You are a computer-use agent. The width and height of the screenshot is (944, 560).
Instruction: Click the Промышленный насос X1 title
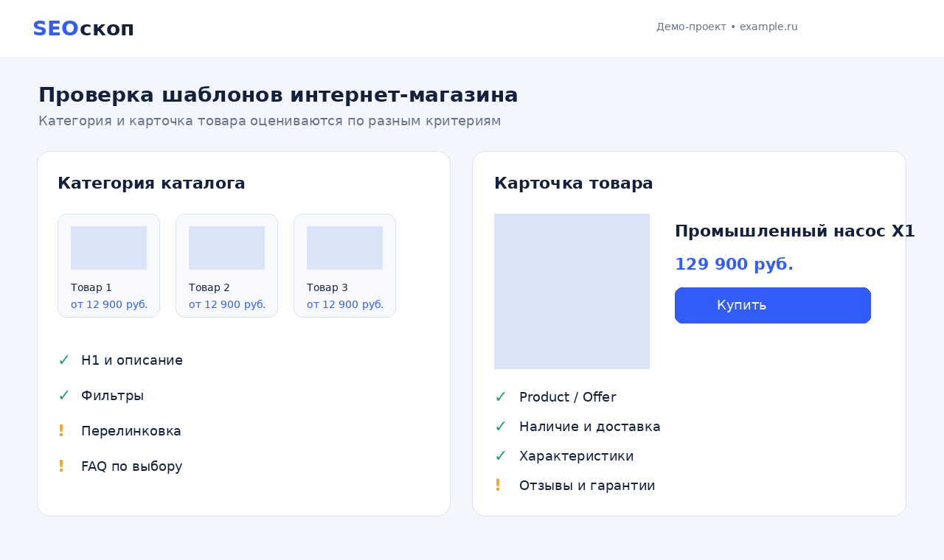[795, 231]
